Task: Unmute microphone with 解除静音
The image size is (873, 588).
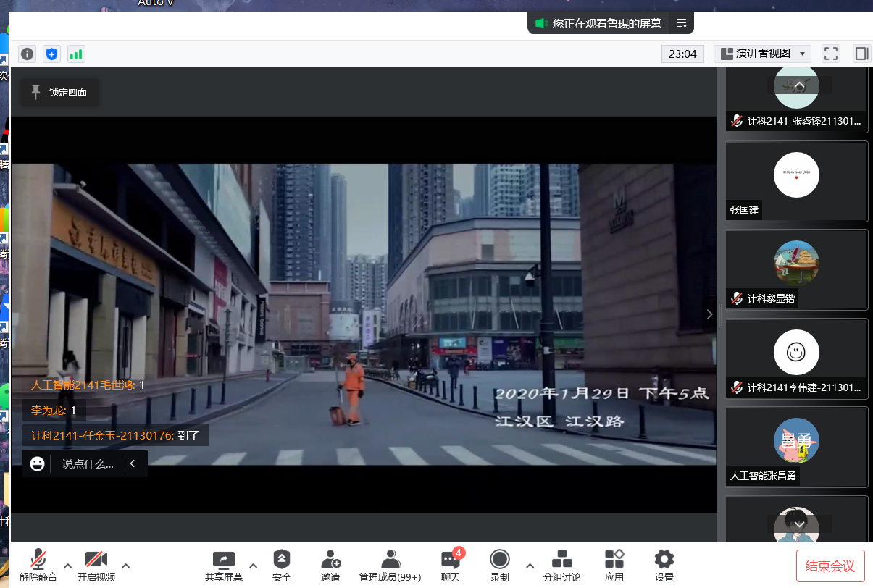Action: [38, 565]
